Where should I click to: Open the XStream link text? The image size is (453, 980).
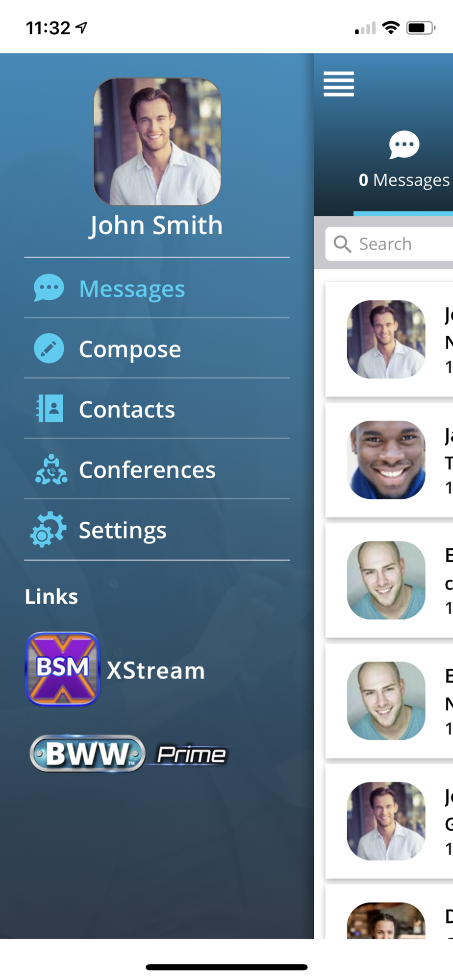(155, 670)
